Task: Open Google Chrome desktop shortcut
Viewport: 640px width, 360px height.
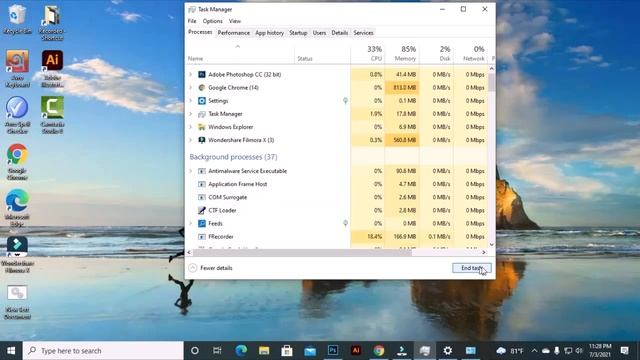Action: (17, 162)
